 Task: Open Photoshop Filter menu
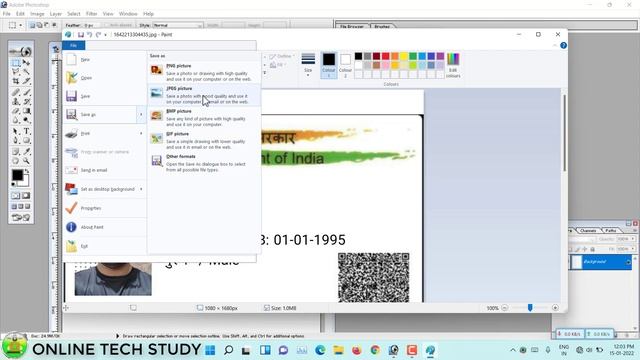(91, 14)
